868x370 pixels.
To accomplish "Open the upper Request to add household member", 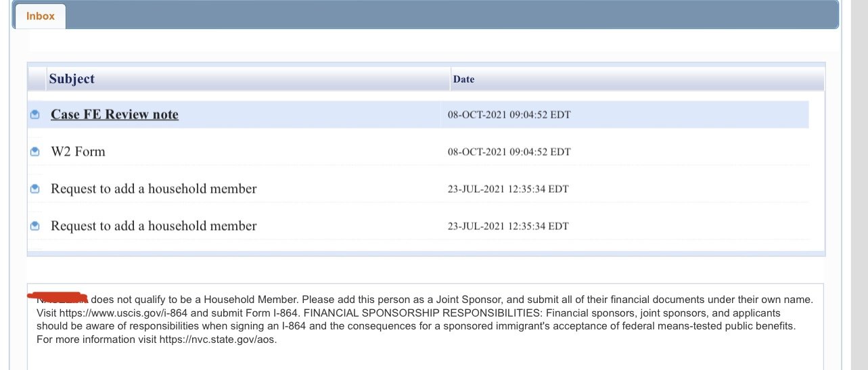I will [x=154, y=189].
